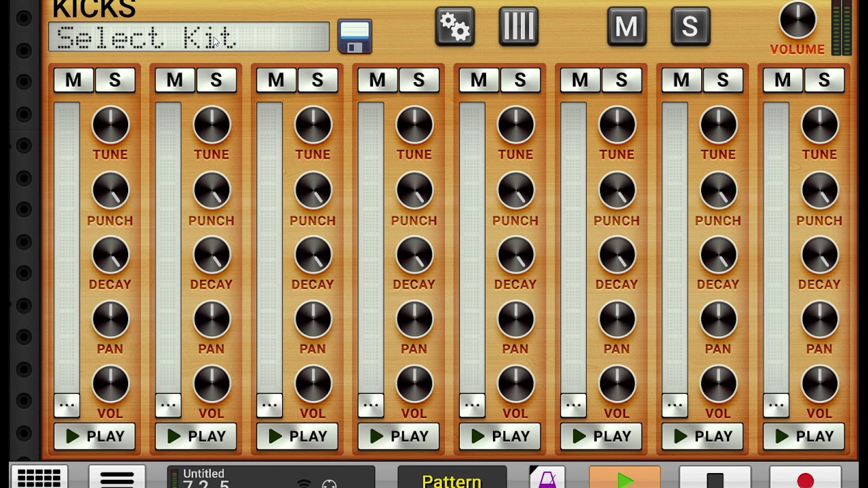Viewport: 868px width, 488px height.
Task: Play the seventh channel's sample
Action: pyautogui.click(x=703, y=436)
